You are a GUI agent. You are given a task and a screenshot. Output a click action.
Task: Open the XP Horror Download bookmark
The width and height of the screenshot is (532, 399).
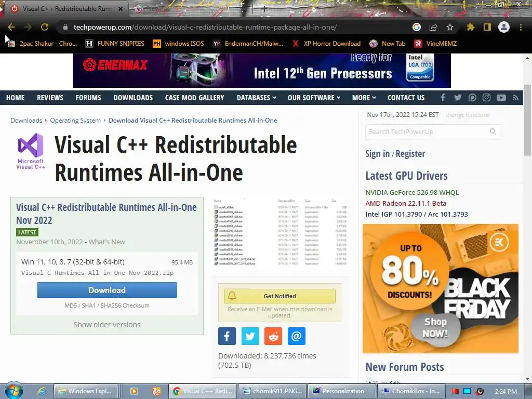(x=326, y=44)
